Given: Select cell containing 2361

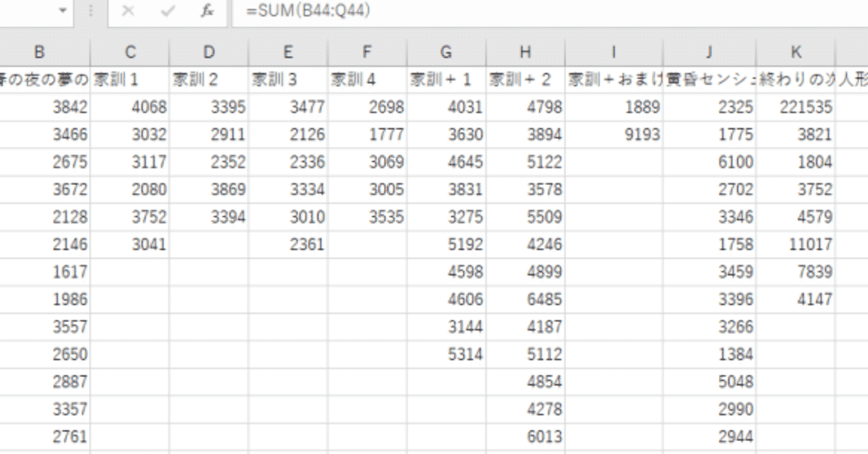Looking at the screenshot, I should (x=288, y=245).
